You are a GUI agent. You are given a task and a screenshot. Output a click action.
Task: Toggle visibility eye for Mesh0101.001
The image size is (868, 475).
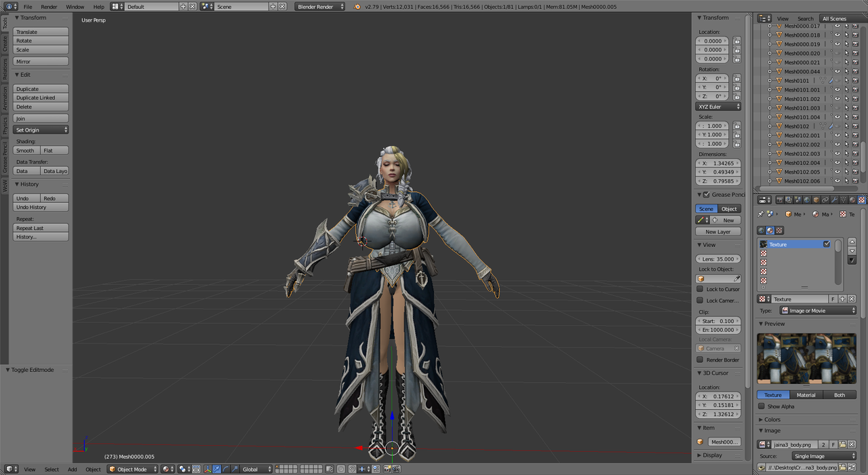[837, 90]
